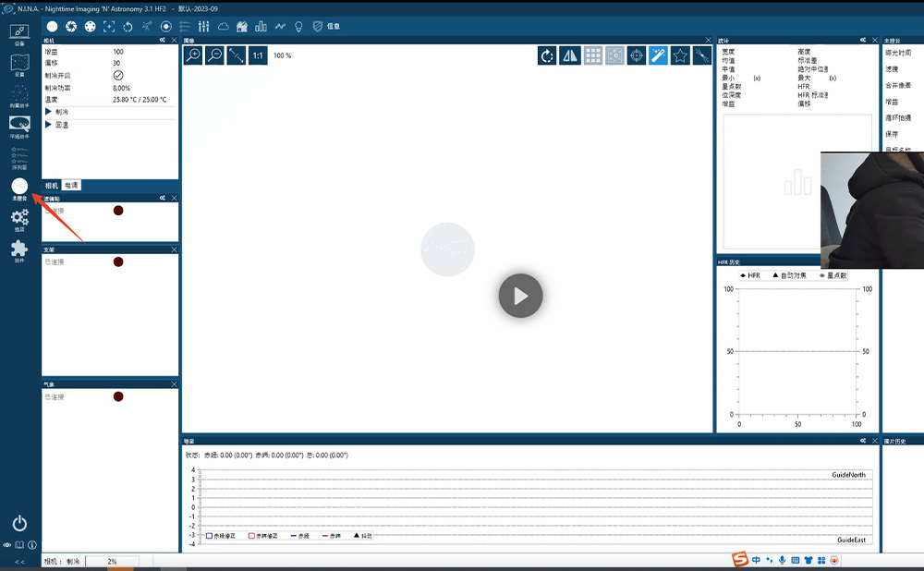Image resolution: width=924 pixels, height=571 pixels.
Task: Expand the 制冷 cooling section
Action: [49, 112]
